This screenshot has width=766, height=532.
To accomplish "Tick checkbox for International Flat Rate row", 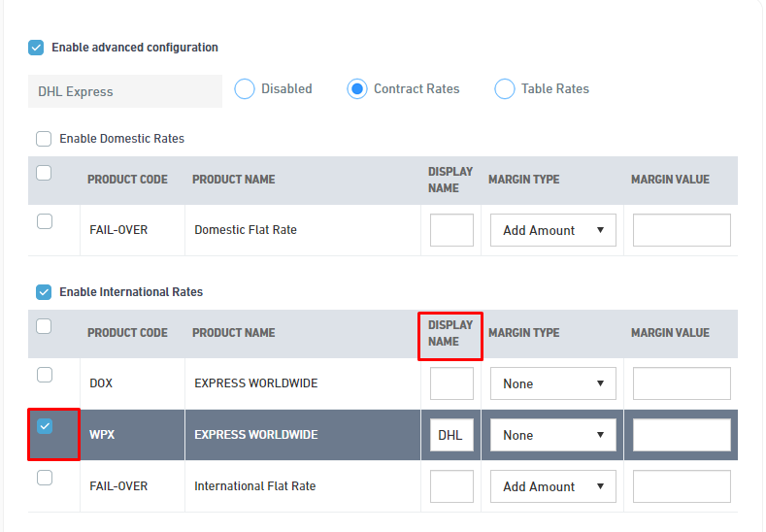I will [x=45, y=478].
